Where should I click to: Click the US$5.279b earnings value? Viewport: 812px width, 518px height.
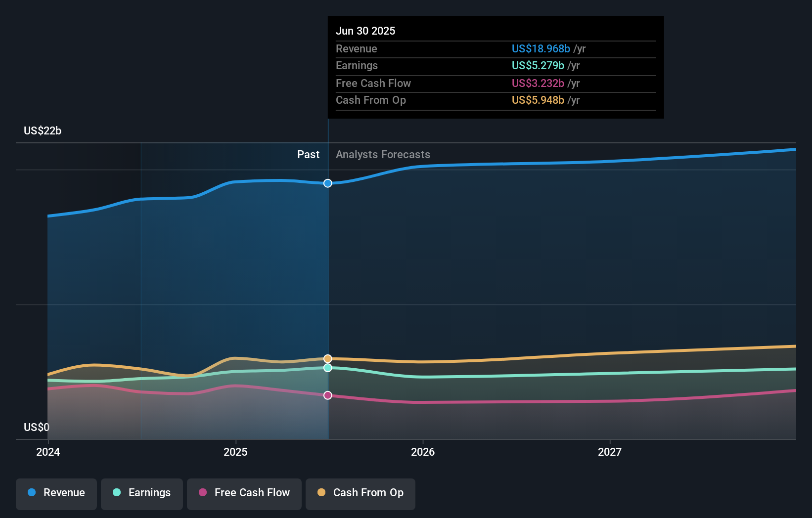pos(537,65)
